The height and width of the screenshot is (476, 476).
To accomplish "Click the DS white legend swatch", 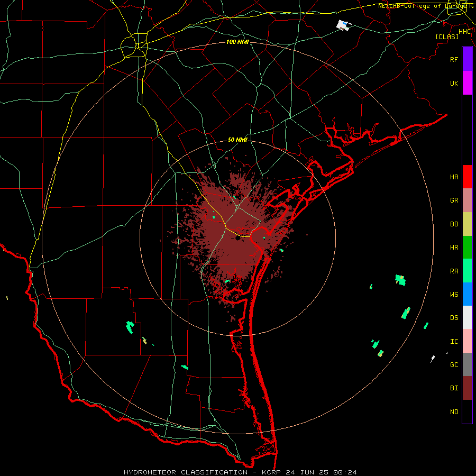I will (x=467, y=317).
